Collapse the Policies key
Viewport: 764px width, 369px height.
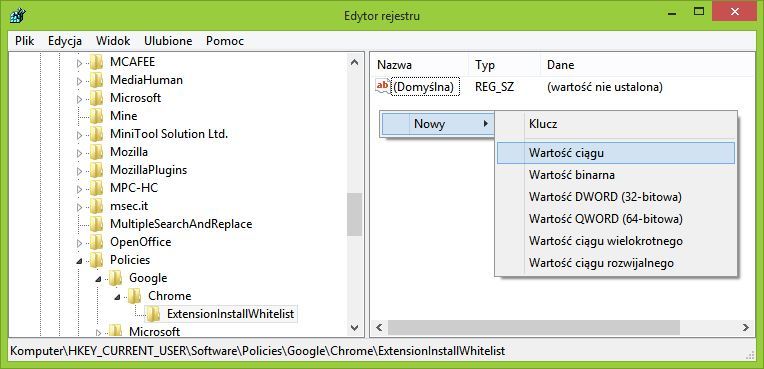pyautogui.click(x=79, y=261)
